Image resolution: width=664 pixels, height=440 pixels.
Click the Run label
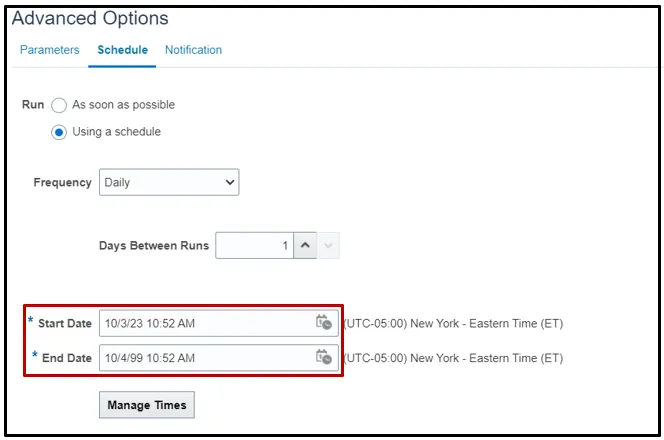[x=32, y=105]
